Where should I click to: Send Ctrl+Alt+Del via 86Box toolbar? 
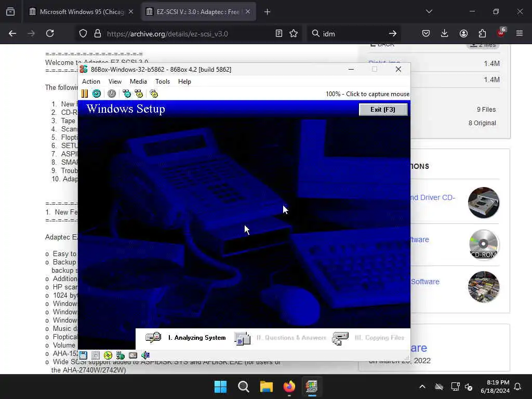[x=127, y=94]
